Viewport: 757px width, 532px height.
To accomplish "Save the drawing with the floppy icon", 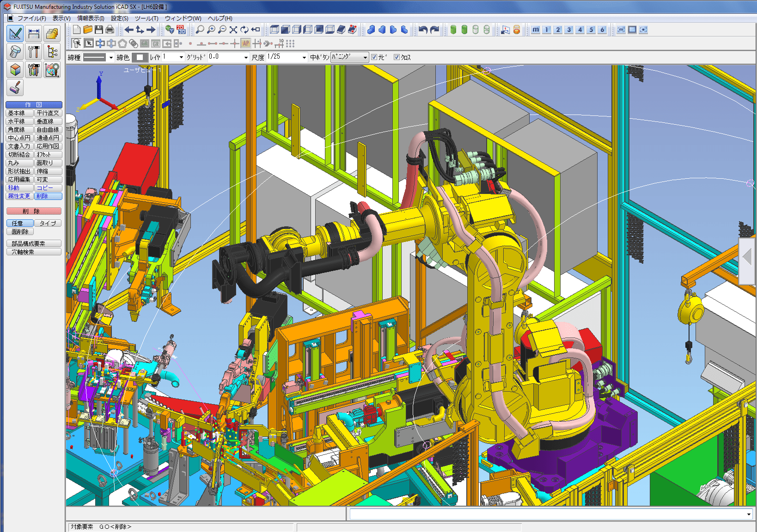I will coord(99,30).
